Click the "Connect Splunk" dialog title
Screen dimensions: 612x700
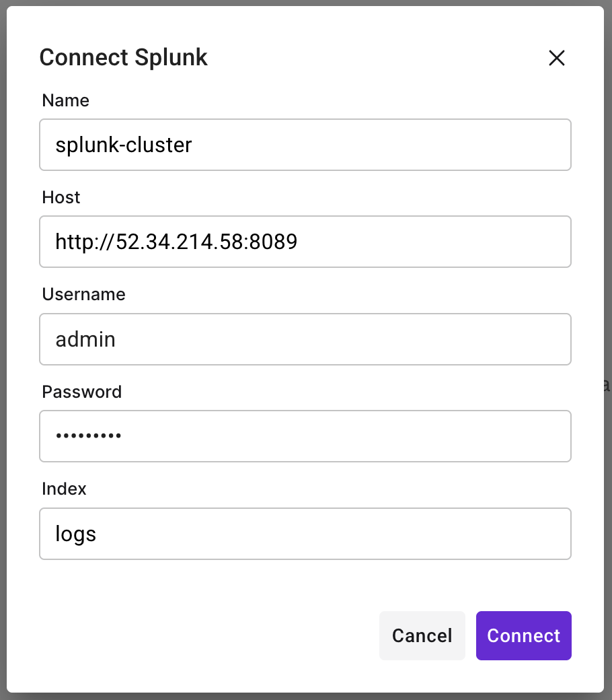pyautogui.click(x=124, y=58)
